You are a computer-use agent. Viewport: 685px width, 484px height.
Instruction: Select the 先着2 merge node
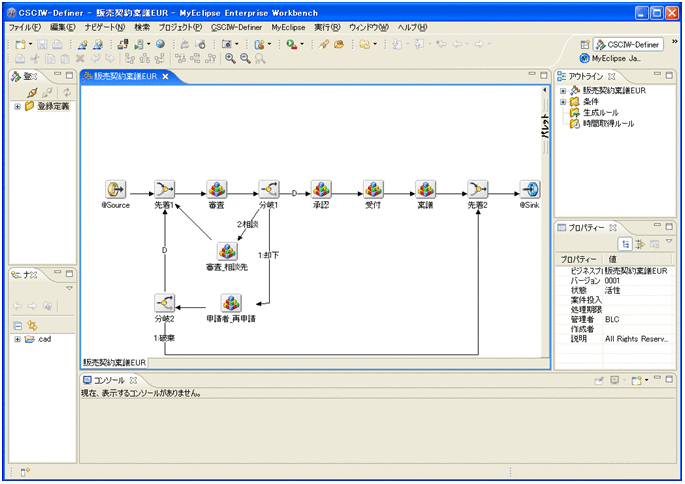click(478, 189)
